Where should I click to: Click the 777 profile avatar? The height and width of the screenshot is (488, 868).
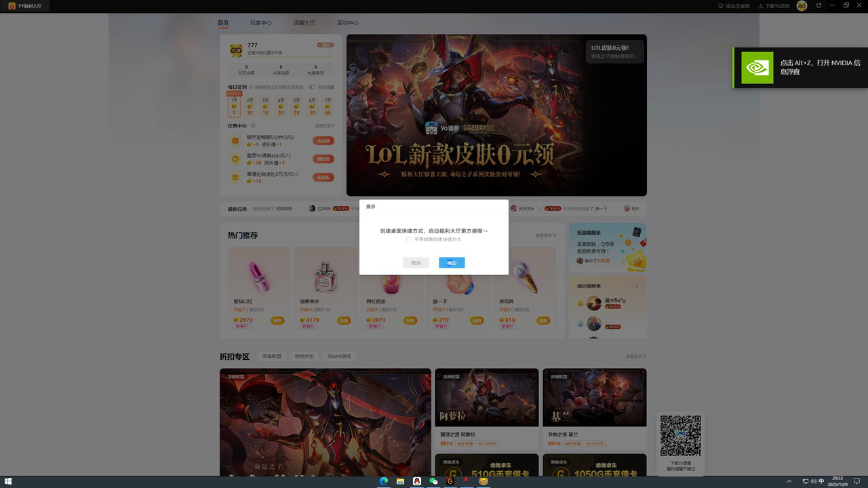coord(236,50)
